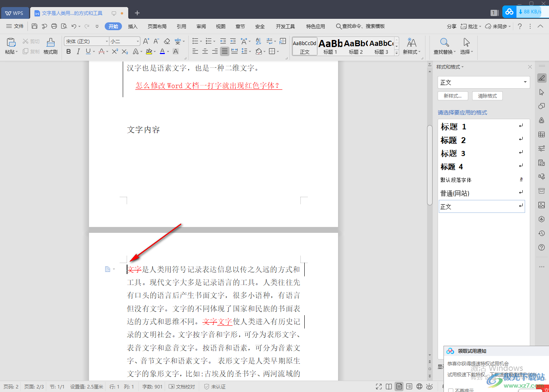Toggle Italic formatting

pos(78,51)
